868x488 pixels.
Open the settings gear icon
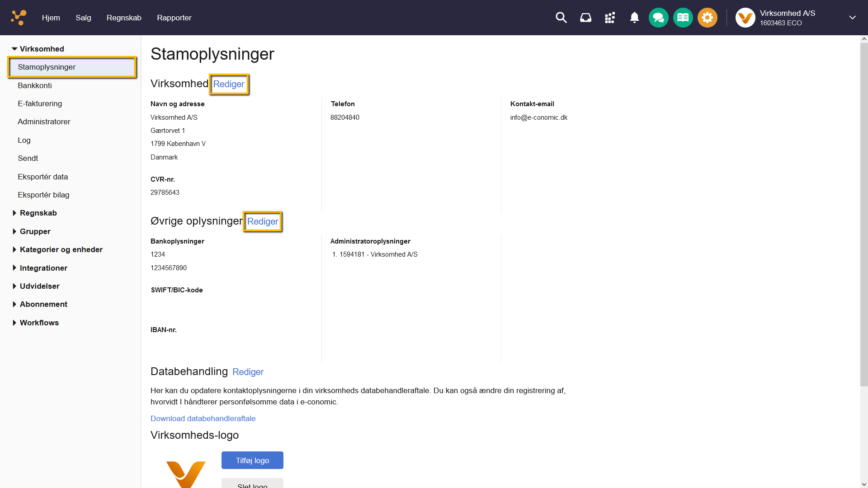coord(707,17)
